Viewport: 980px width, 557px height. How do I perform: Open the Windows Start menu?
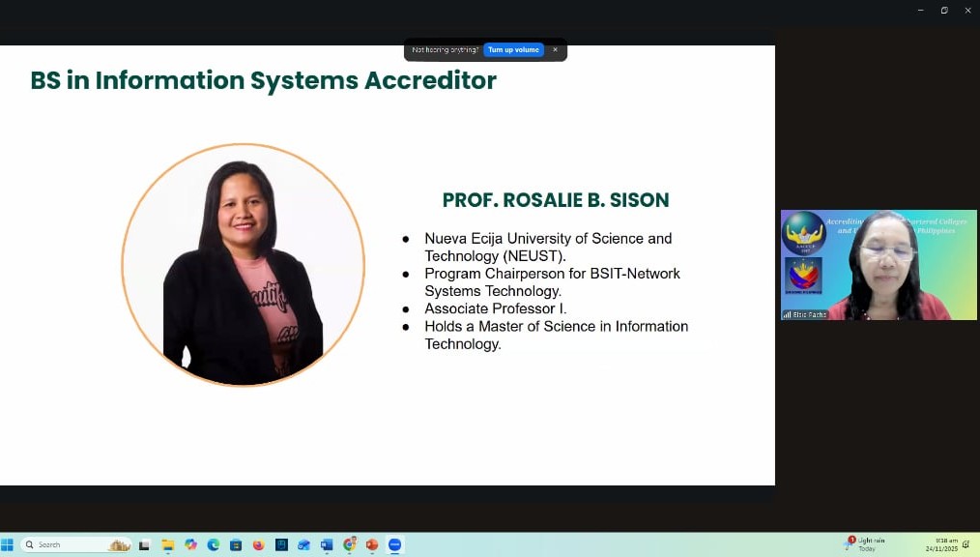[8, 545]
